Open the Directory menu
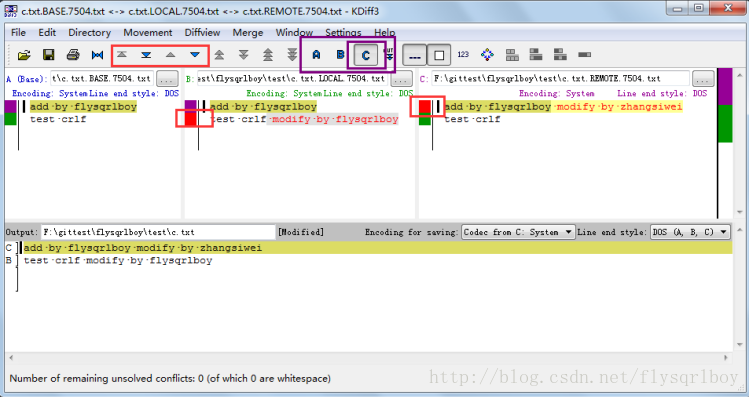 coord(89,33)
